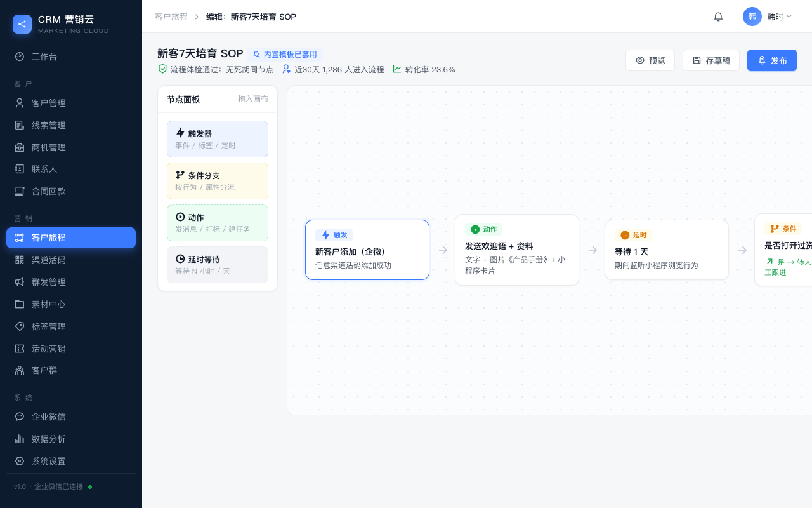Click the 企业微信 chat icon
Viewport: 812px width, 508px height.
coord(20,417)
